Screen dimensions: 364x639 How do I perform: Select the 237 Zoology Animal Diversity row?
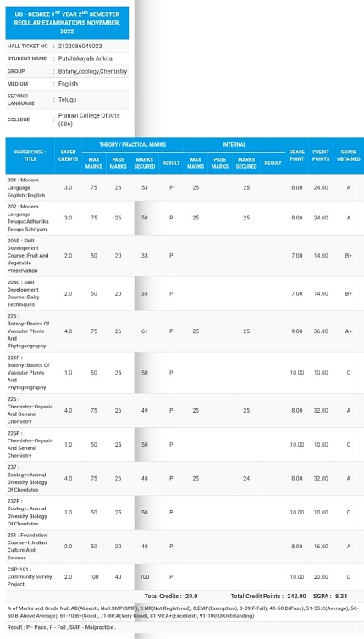(185, 479)
